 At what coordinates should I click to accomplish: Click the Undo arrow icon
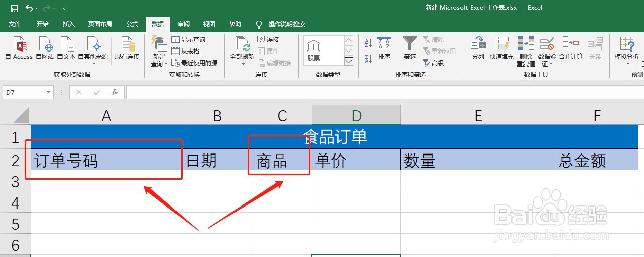tap(29, 8)
